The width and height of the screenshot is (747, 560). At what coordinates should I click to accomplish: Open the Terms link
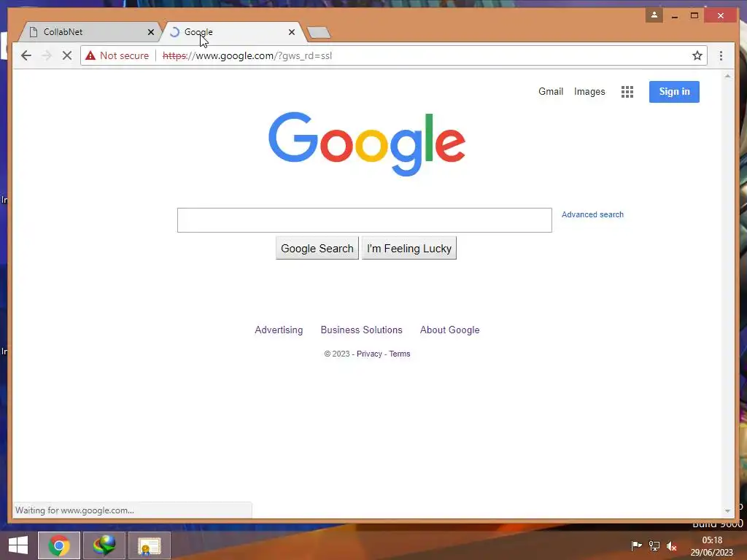tap(399, 354)
